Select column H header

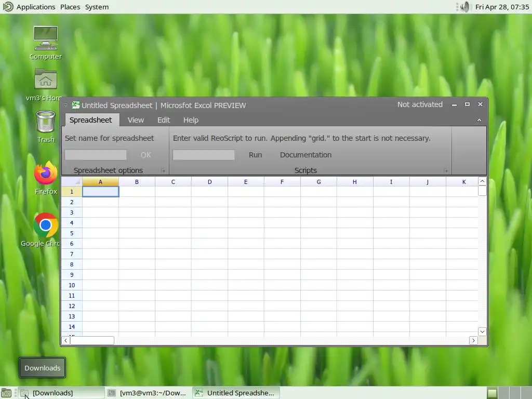coord(354,182)
